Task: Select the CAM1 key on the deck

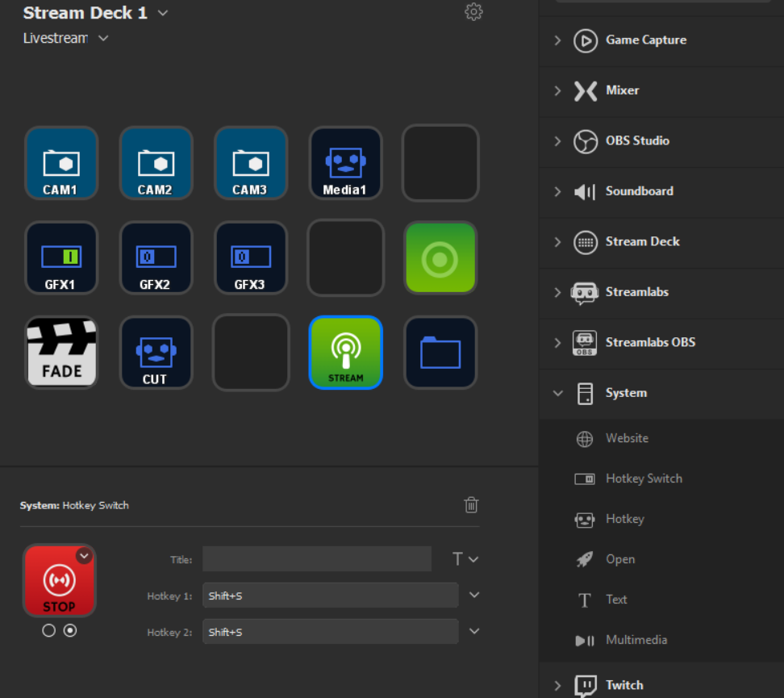Action: (x=61, y=163)
